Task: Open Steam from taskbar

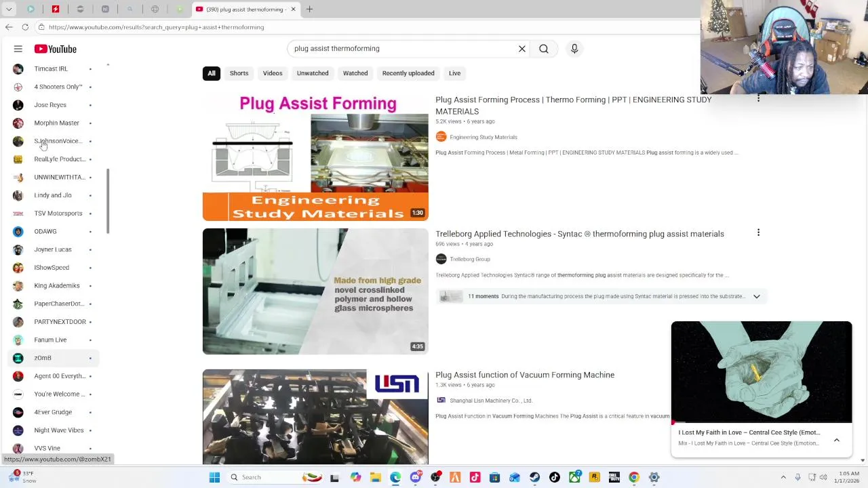Action: click(x=534, y=477)
